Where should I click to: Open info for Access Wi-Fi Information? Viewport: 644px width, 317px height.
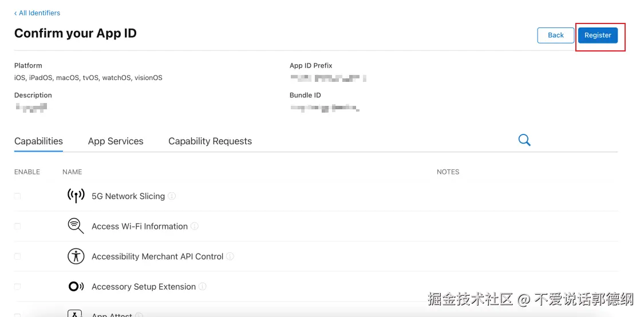point(195,227)
